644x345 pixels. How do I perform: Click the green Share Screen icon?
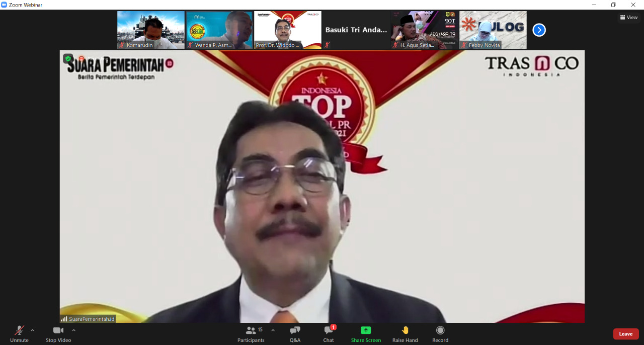(x=366, y=330)
